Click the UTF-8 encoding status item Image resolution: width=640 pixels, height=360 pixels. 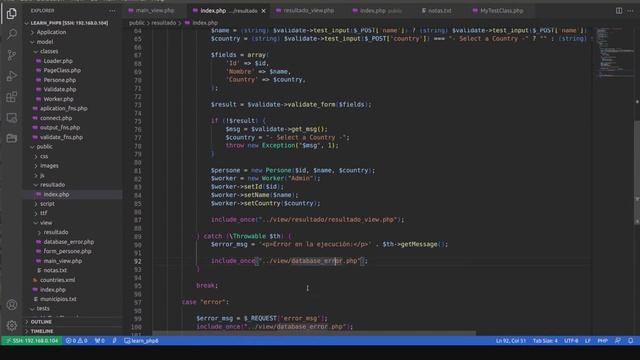point(571,340)
